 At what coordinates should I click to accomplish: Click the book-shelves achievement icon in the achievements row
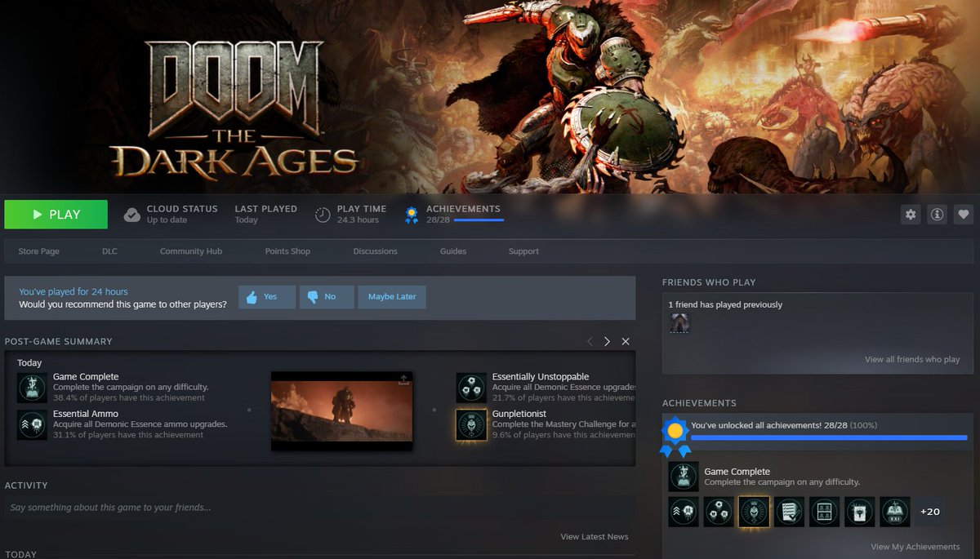pyautogui.click(x=824, y=512)
